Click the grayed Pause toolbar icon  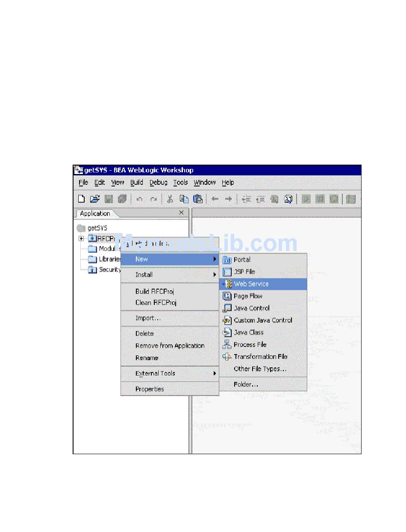(320, 199)
